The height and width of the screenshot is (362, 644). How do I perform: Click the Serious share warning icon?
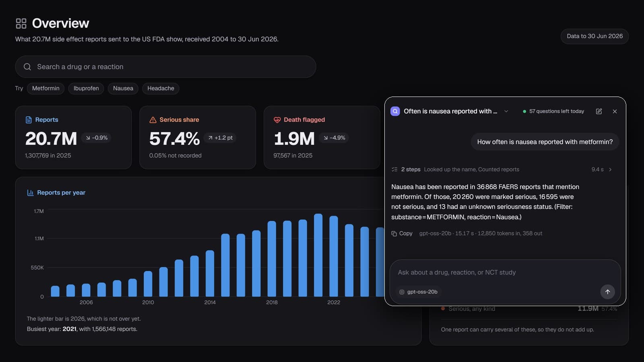tap(153, 120)
